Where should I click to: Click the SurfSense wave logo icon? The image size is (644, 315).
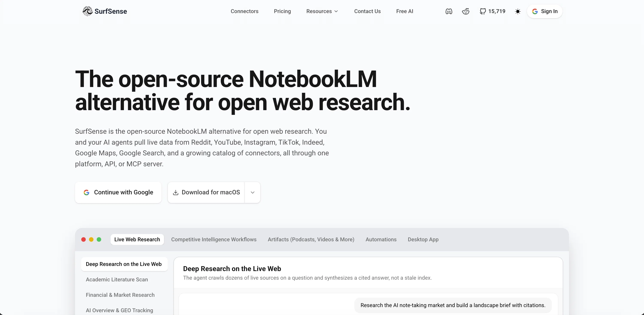click(x=87, y=11)
